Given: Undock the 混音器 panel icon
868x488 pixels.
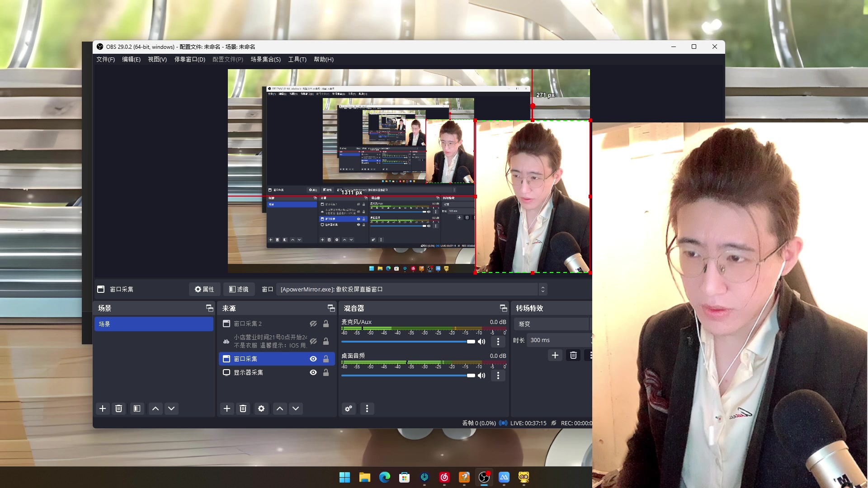Looking at the screenshot, I should [503, 308].
